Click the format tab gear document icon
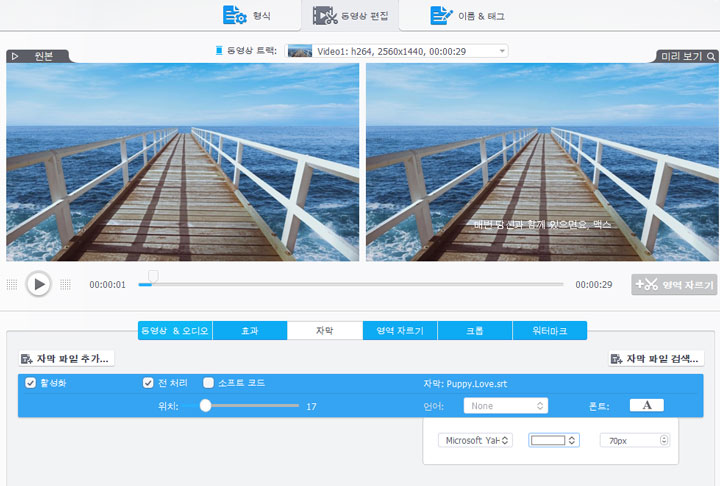720x486 pixels. pyautogui.click(x=235, y=15)
